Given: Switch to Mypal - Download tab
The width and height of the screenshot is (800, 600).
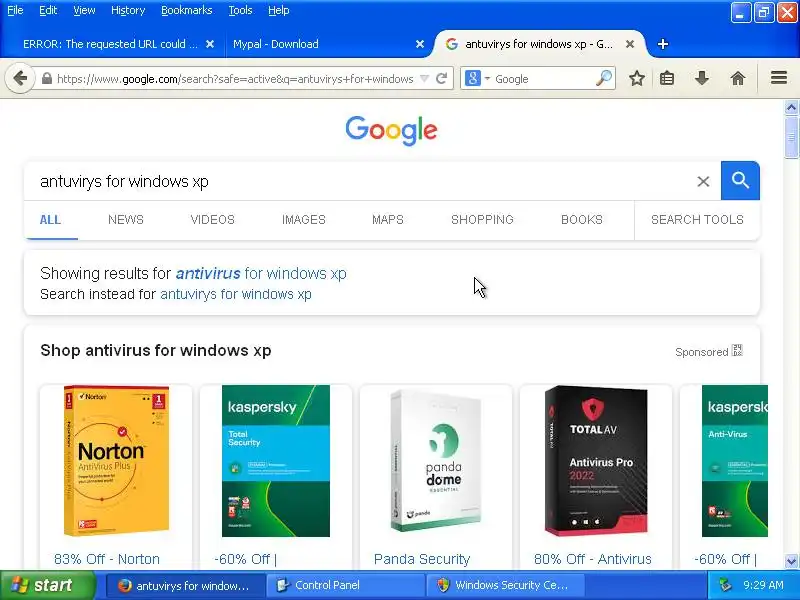Looking at the screenshot, I should pyautogui.click(x=276, y=44).
